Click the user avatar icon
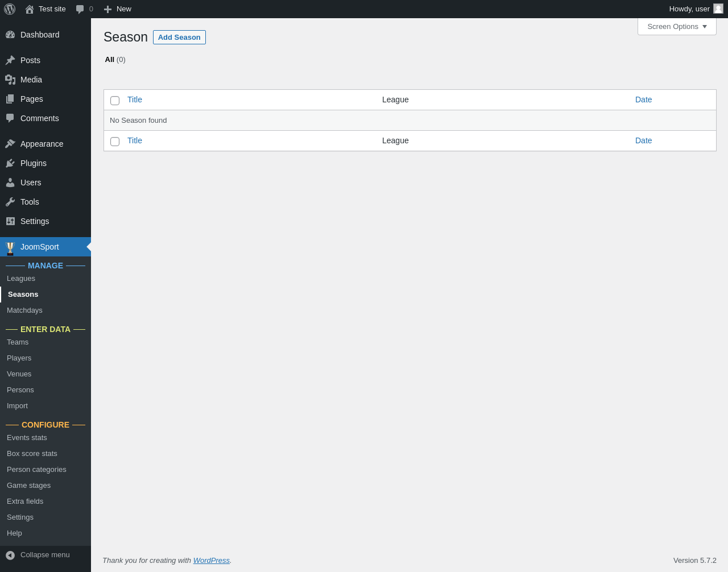Viewport: 728px width, 572px height. (x=718, y=9)
